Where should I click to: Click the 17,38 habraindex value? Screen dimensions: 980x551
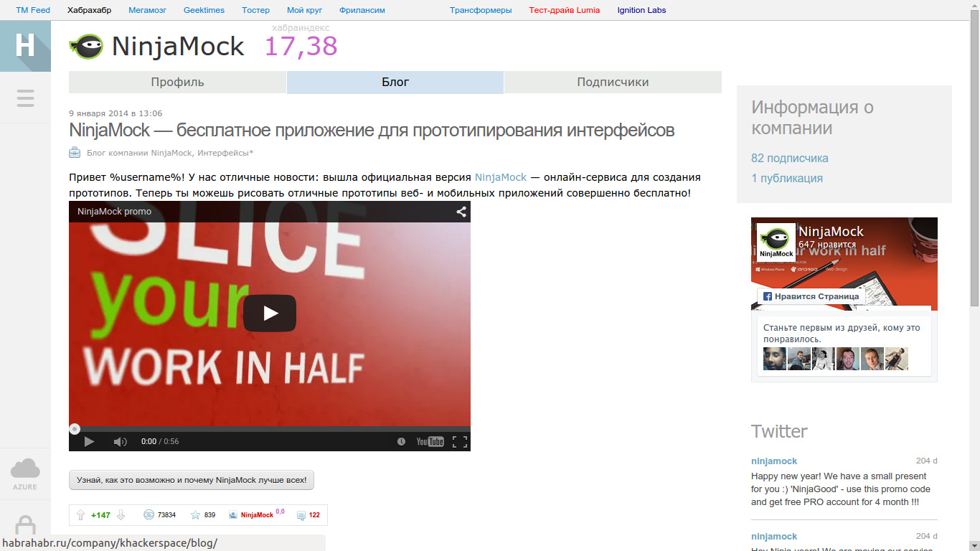click(301, 47)
